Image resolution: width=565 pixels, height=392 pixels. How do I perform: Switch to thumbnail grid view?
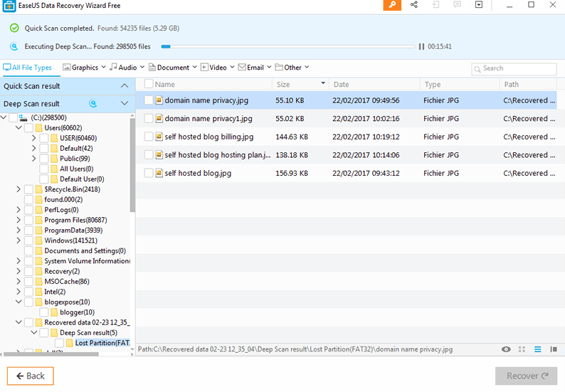(x=522, y=349)
